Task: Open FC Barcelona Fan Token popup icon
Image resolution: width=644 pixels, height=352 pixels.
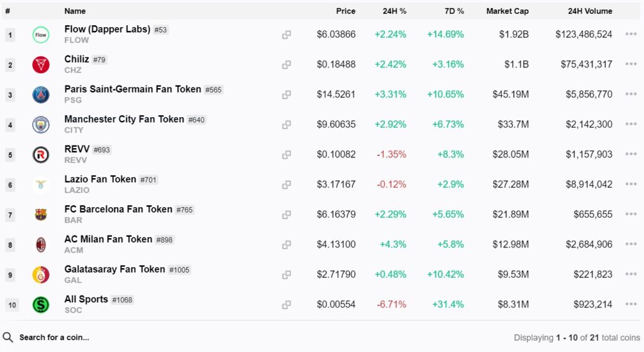Action: click(x=286, y=215)
